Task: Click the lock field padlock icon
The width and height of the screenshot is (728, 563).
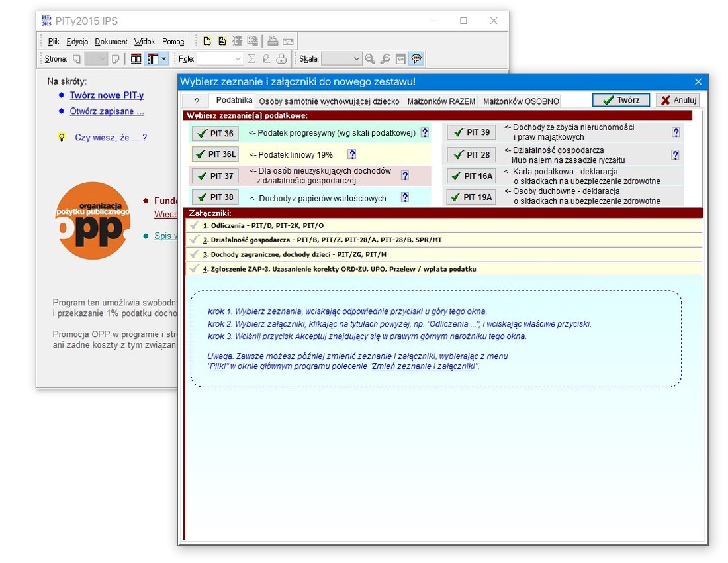Action: point(281,59)
